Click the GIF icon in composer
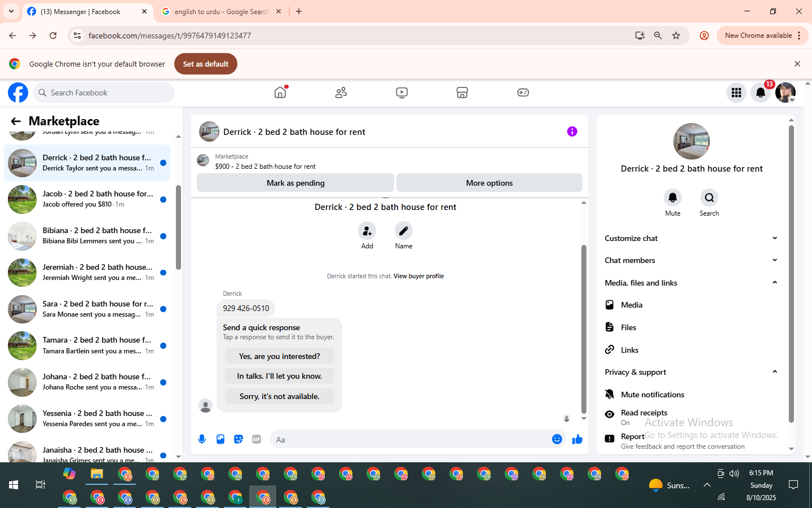The height and width of the screenshot is (508, 812). [x=257, y=439]
